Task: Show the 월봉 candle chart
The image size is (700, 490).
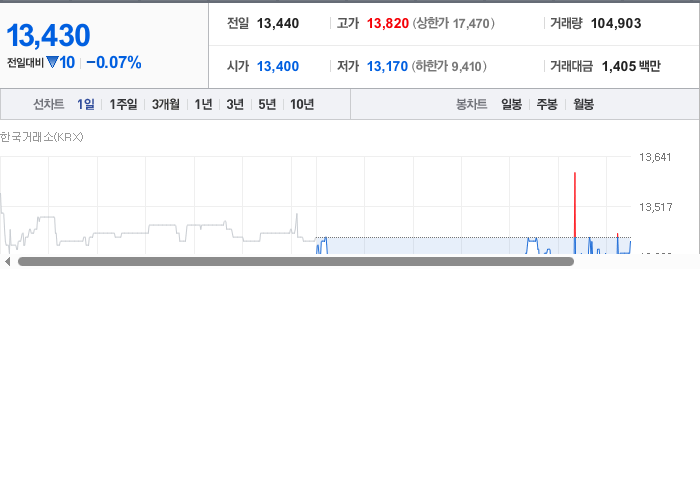Action: (583, 104)
